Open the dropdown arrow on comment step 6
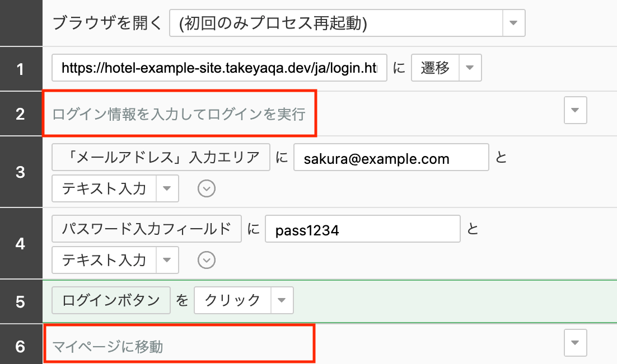 click(575, 343)
